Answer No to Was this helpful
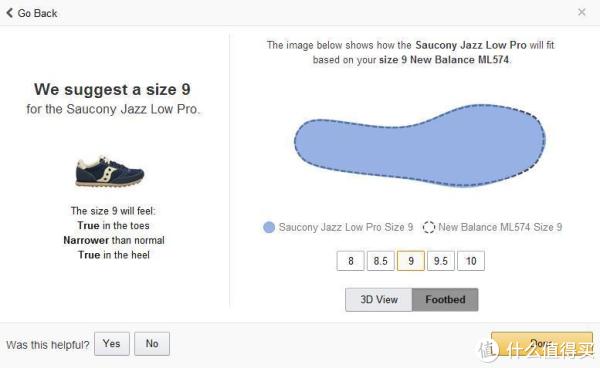Image resolution: width=600 pixels, height=368 pixels. 152,344
